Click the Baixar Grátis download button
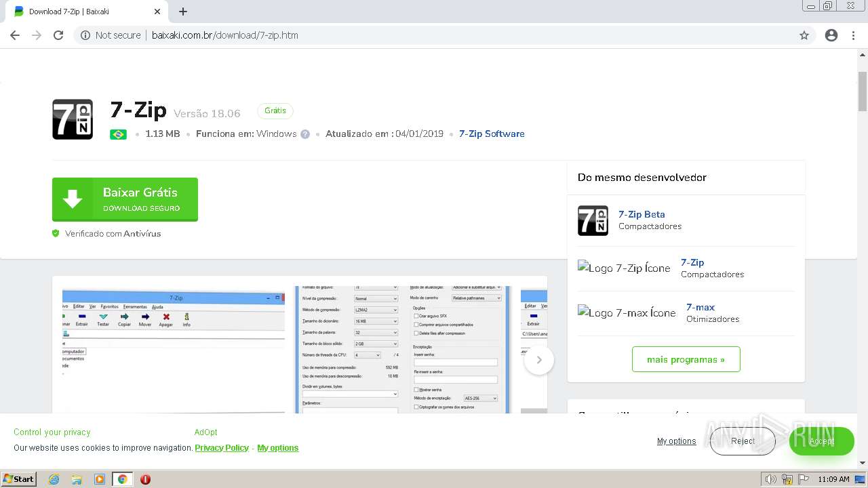The width and height of the screenshot is (868, 488). click(125, 199)
